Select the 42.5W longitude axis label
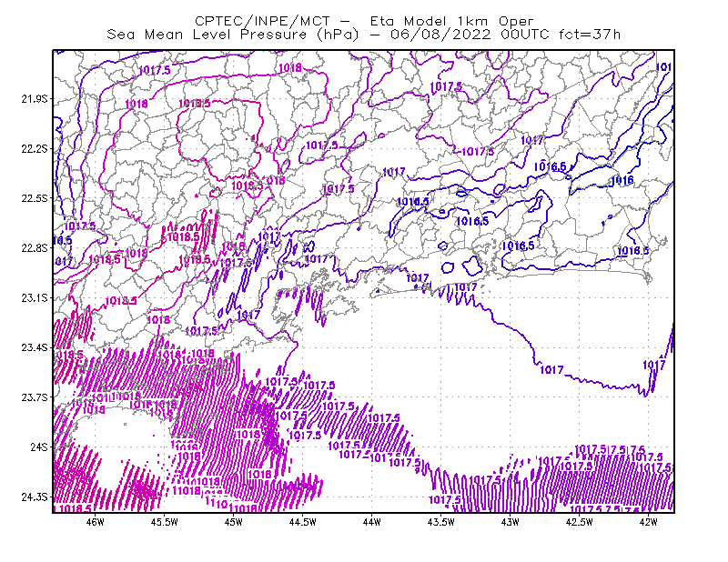The image size is (728, 562). pyautogui.click(x=580, y=522)
